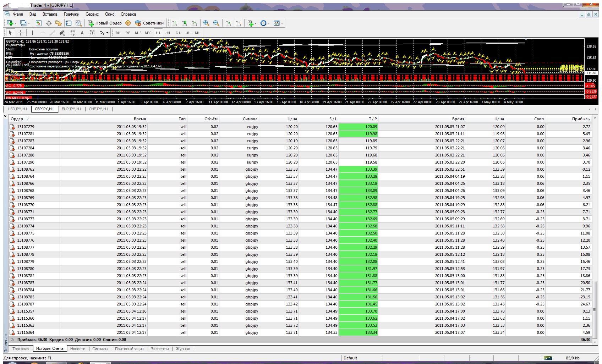Switch timeframe to M1
Screen dimensions: 602x364
[118, 33]
